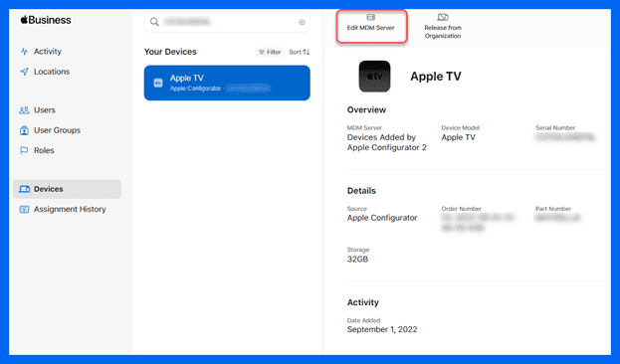Select the Apple TV device row
The height and width of the screenshot is (364, 620).
click(227, 83)
